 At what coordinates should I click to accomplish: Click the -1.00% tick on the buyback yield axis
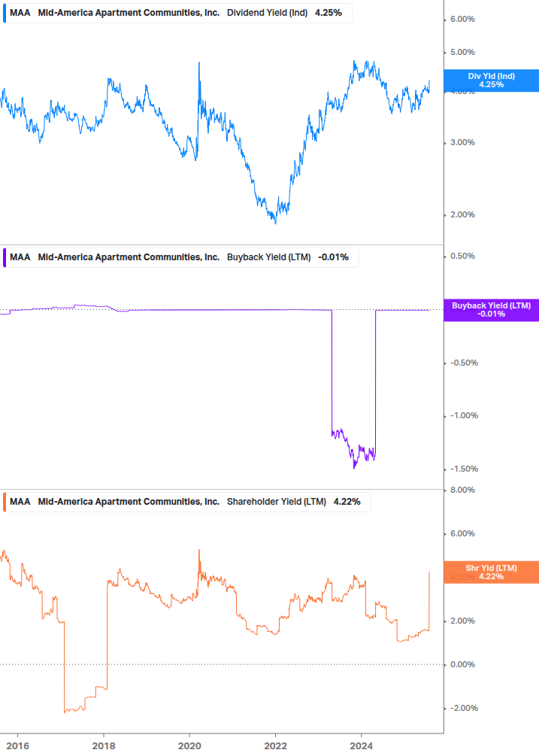click(x=464, y=415)
